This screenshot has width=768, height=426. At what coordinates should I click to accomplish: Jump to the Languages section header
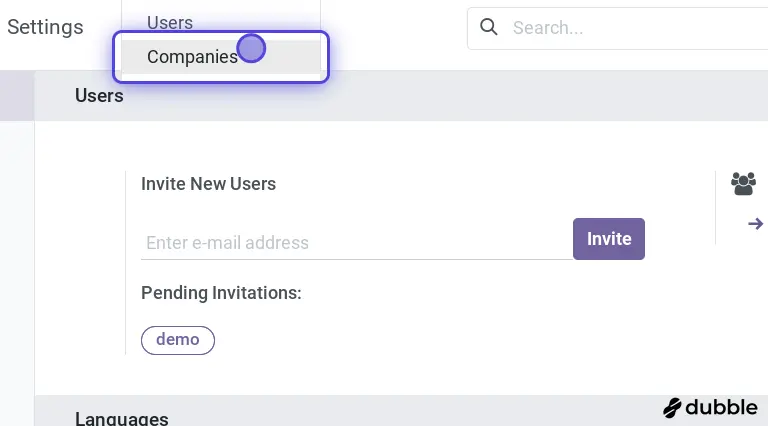121,419
